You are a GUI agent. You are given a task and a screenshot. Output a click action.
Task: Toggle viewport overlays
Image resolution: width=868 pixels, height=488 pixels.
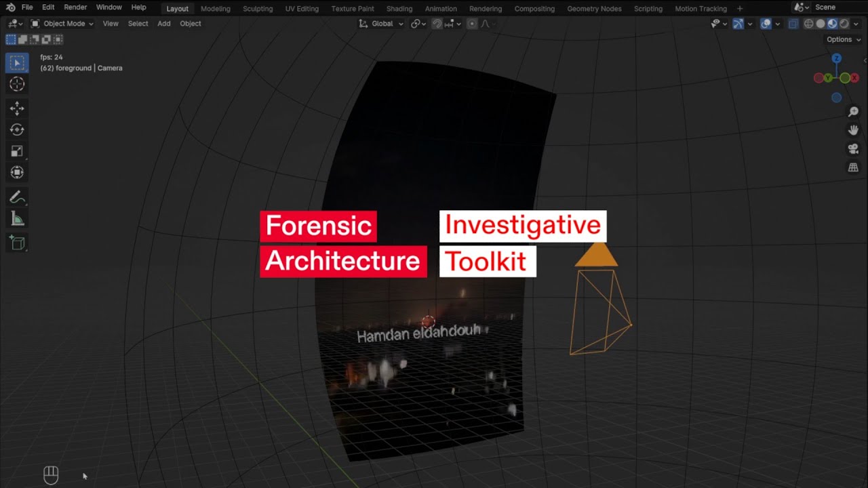(x=766, y=24)
